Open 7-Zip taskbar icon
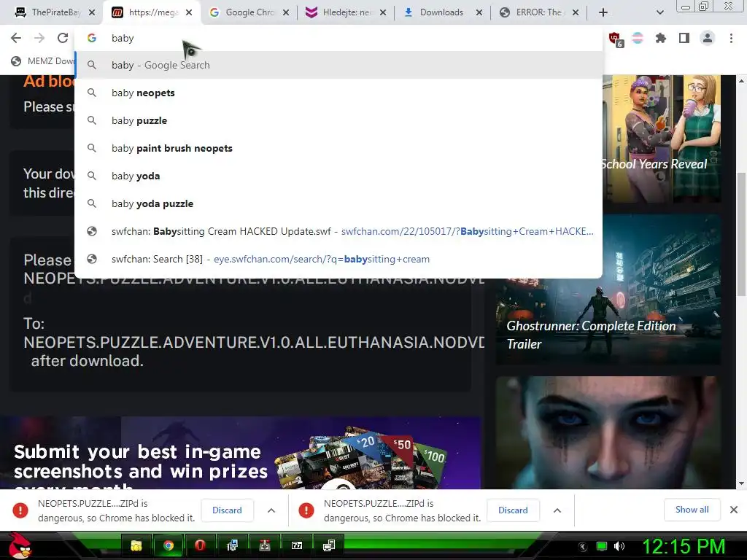This screenshot has height=560, width=747. click(x=297, y=545)
